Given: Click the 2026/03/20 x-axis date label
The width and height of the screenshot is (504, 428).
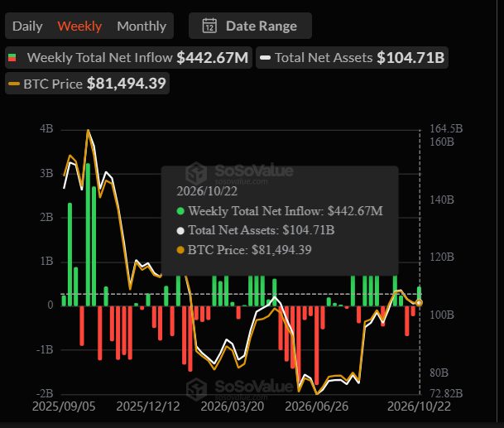Looking at the screenshot, I should tap(233, 406).
